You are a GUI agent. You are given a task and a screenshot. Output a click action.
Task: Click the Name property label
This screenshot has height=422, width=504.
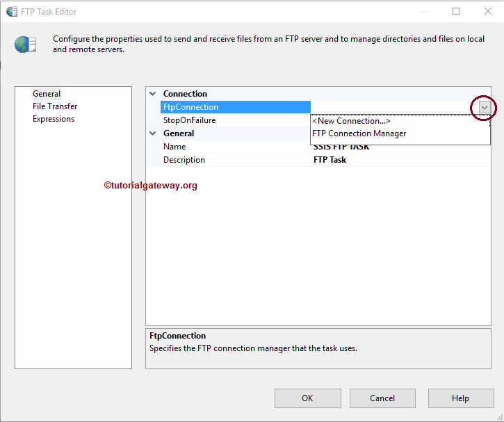[174, 147]
